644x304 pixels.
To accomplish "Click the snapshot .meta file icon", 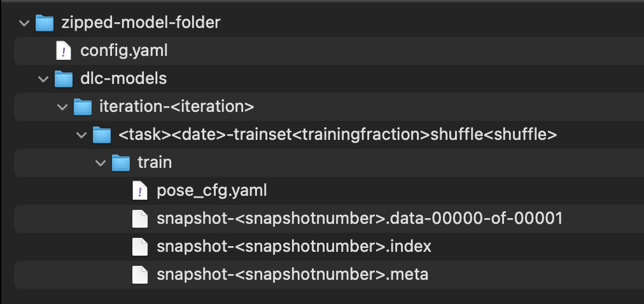I will 140,275.
